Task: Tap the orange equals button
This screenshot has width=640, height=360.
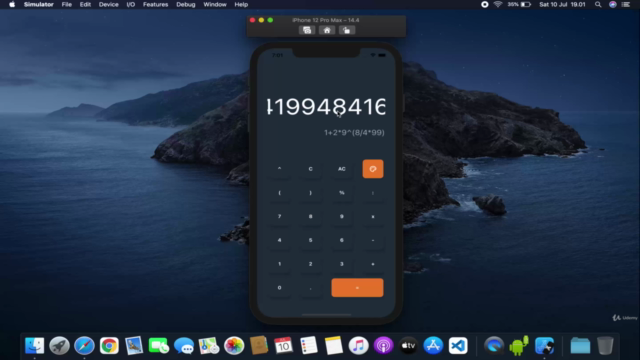Action: click(357, 288)
